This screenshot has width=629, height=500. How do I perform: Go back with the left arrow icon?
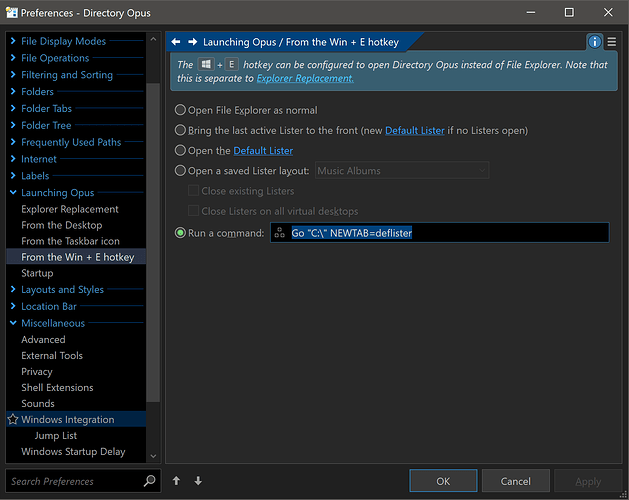(175, 42)
